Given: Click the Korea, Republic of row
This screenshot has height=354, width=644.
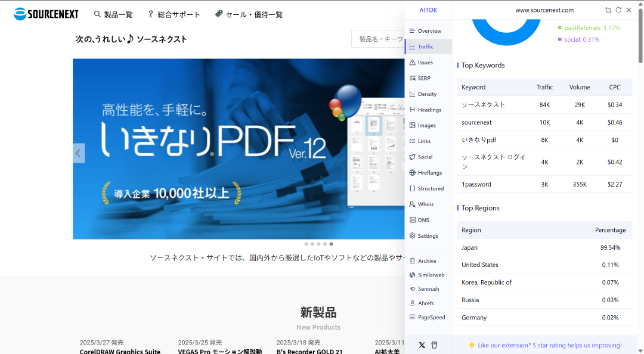Looking at the screenshot, I should pos(544,282).
